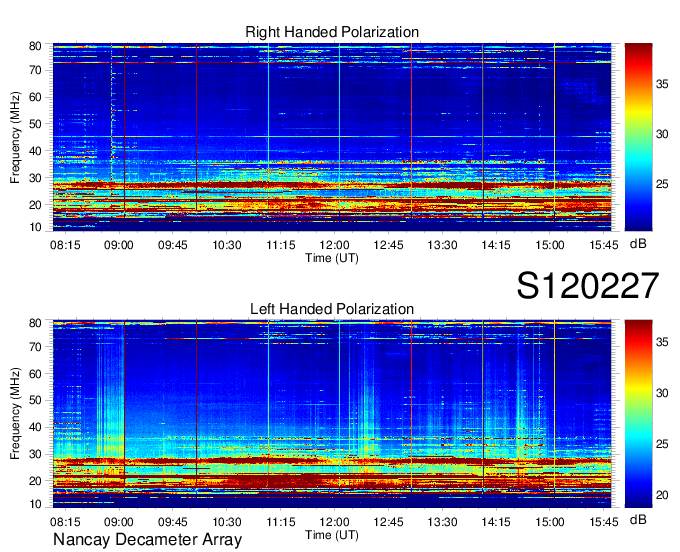Click Frequency (MHz) axis label of Left Handed plot

[x=15, y=414]
